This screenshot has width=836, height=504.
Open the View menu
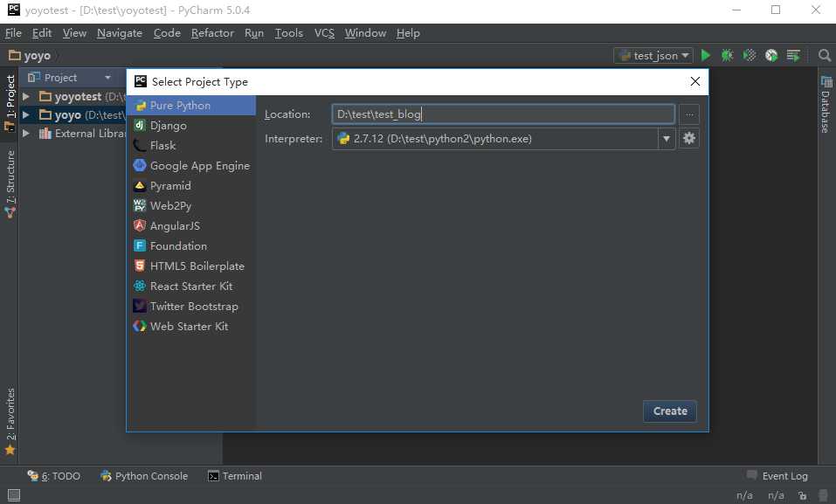(x=74, y=33)
